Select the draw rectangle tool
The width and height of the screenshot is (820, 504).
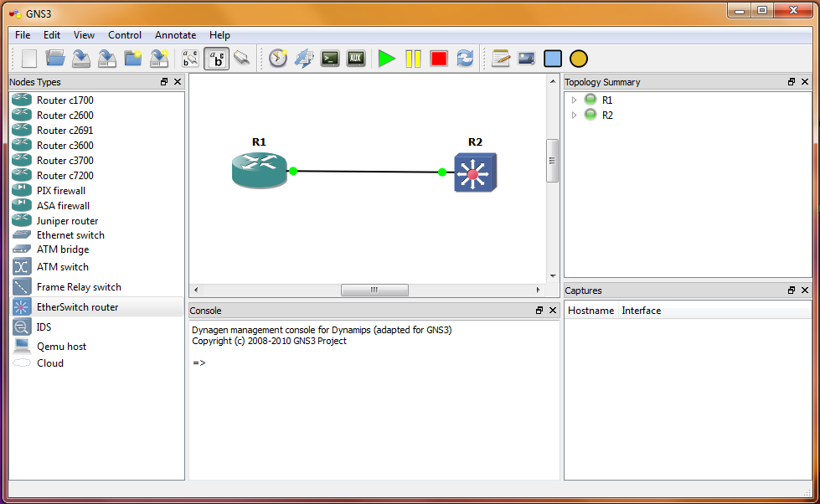(x=553, y=59)
